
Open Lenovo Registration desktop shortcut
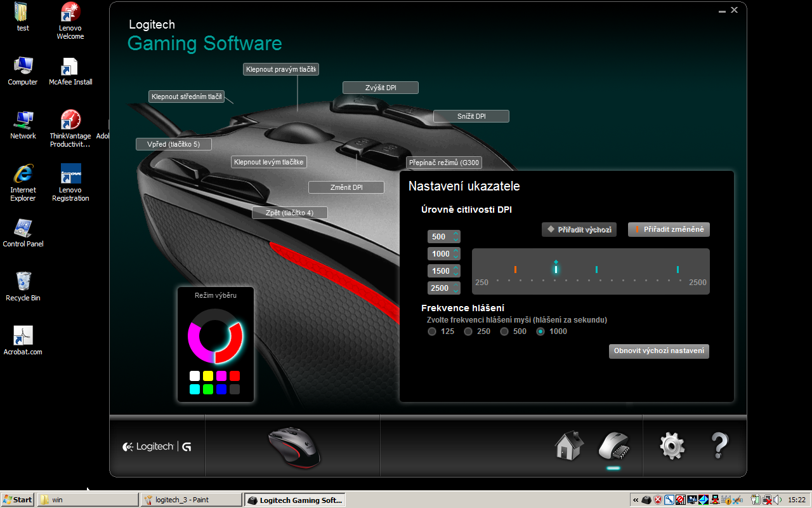point(70,183)
